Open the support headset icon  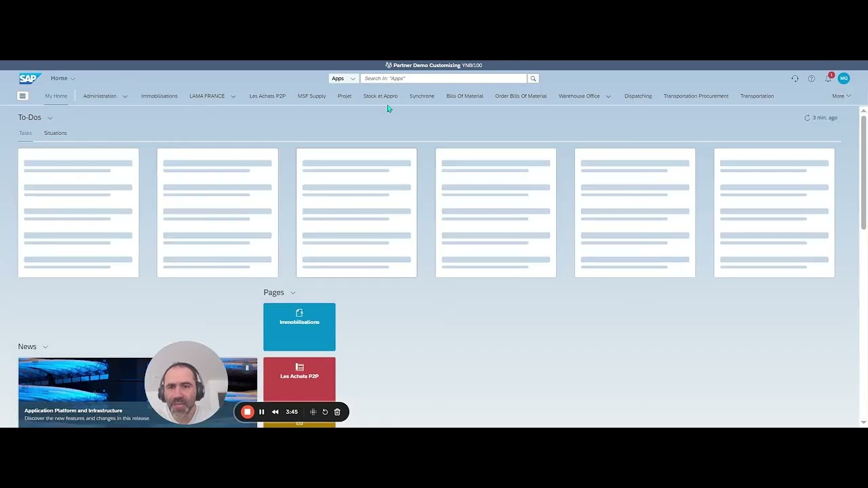[795, 79]
